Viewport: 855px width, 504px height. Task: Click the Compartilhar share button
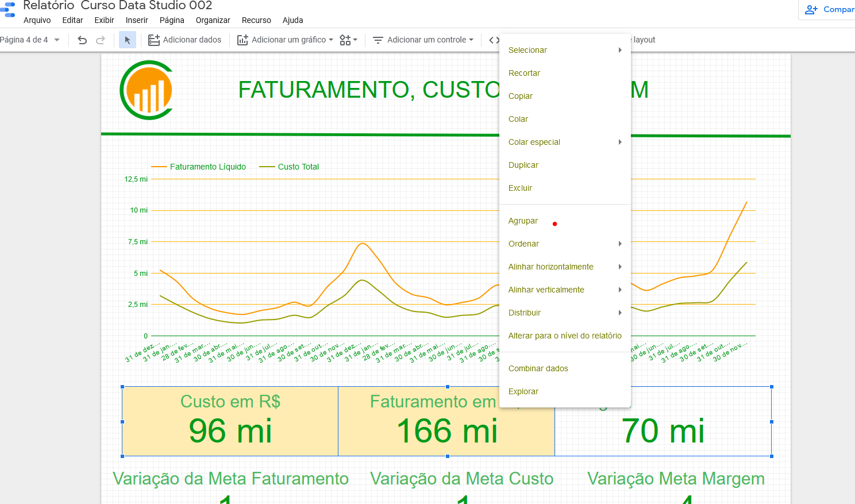point(829,9)
